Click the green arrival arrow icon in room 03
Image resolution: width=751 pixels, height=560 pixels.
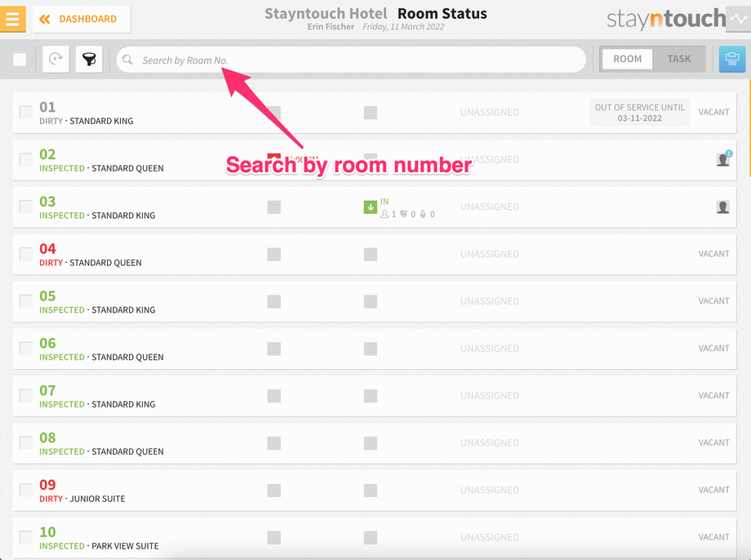tap(371, 207)
